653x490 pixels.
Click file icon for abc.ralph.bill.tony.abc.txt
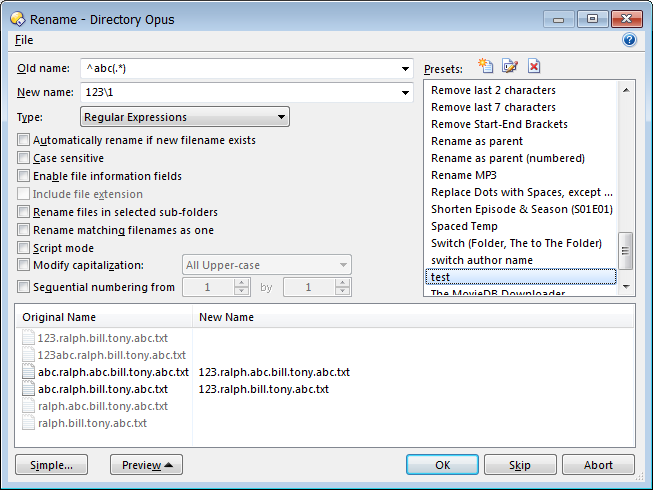coord(28,389)
